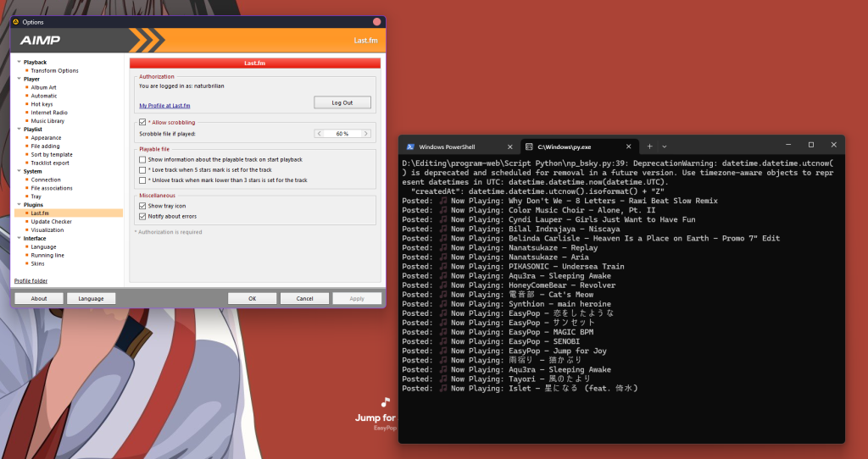
Task: Open the Skins settings page
Action: (x=38, y=263)
